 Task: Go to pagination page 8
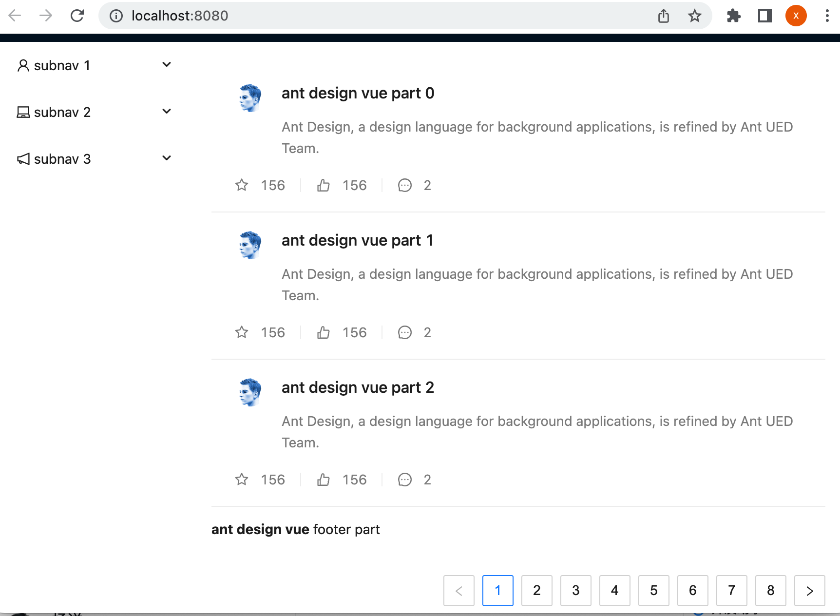coord(771,591)
